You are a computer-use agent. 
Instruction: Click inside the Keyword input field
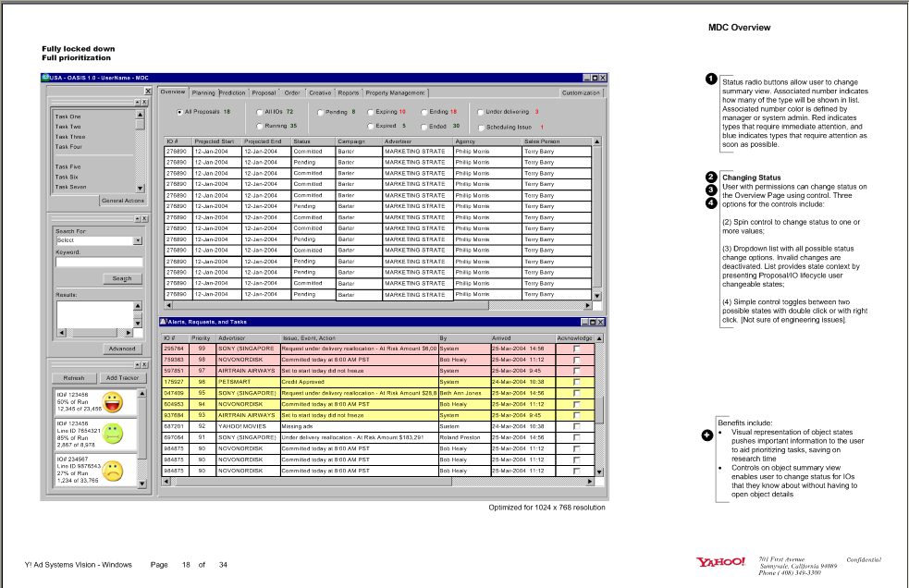click(101, 263)
